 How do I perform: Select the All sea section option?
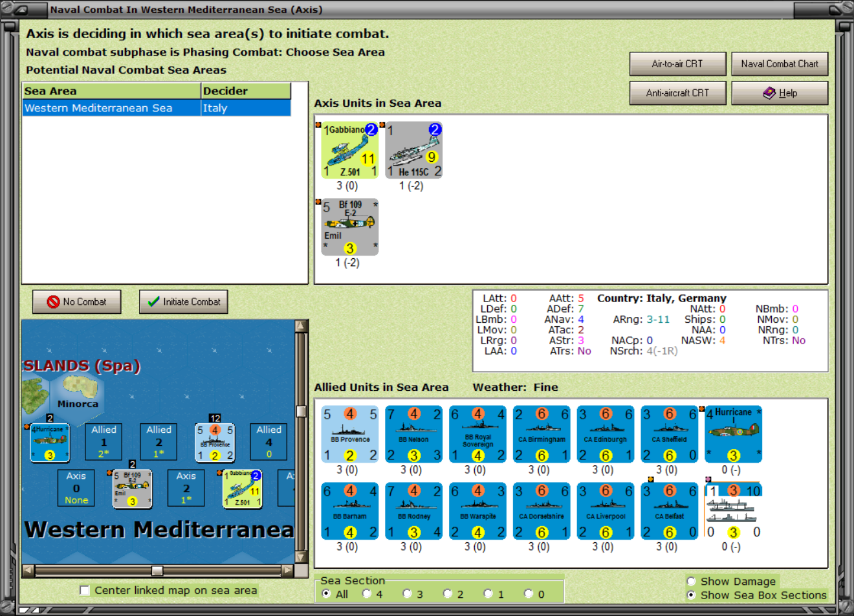click(x=326, y=594)
